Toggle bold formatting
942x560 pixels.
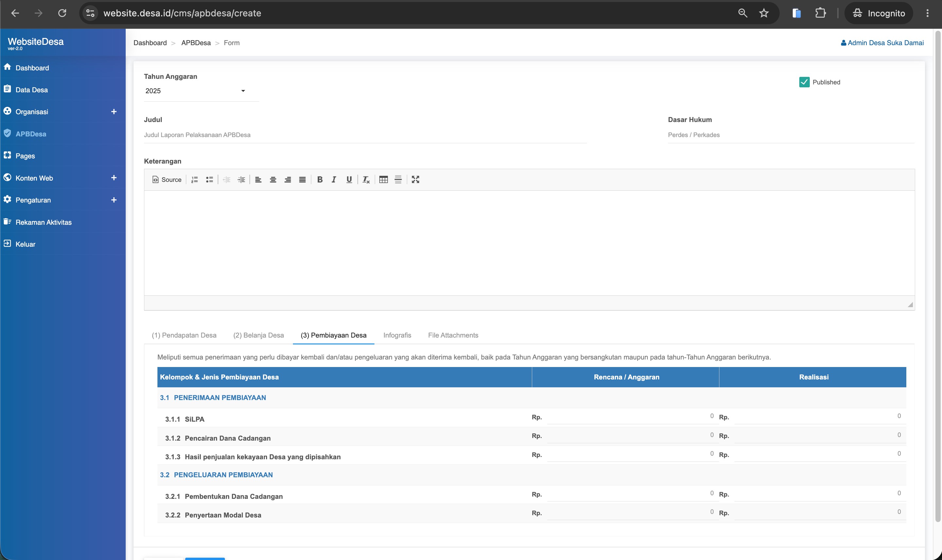(320, 180)
